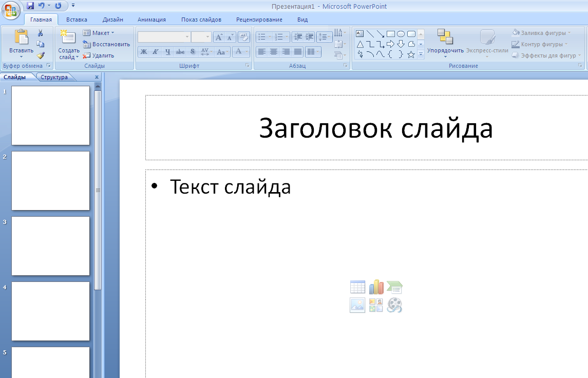
Task: Open the font name combo box
Action: coord(164,37)
